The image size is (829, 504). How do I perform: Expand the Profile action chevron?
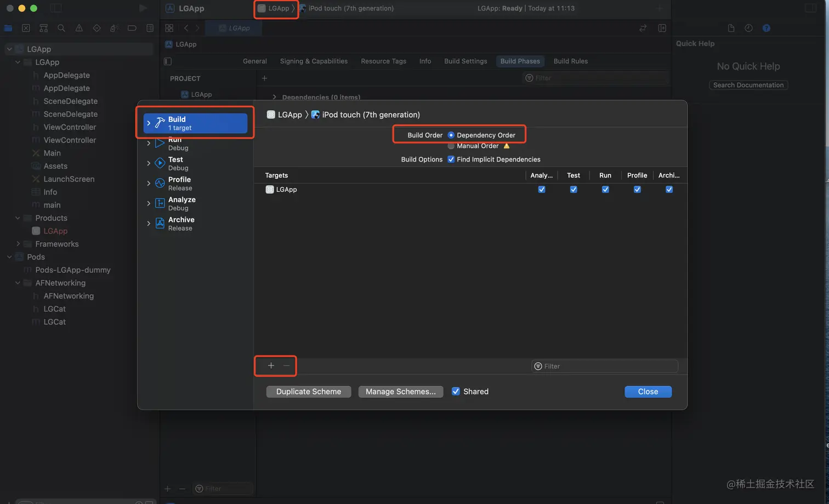click(149, 184)
